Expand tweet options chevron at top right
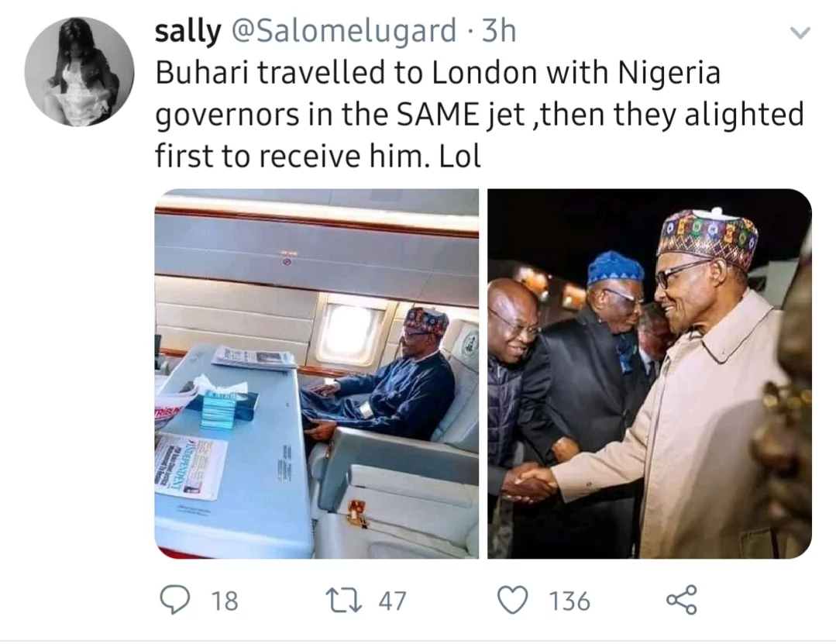This screenshot has height=644, width=836. (800, 33)
